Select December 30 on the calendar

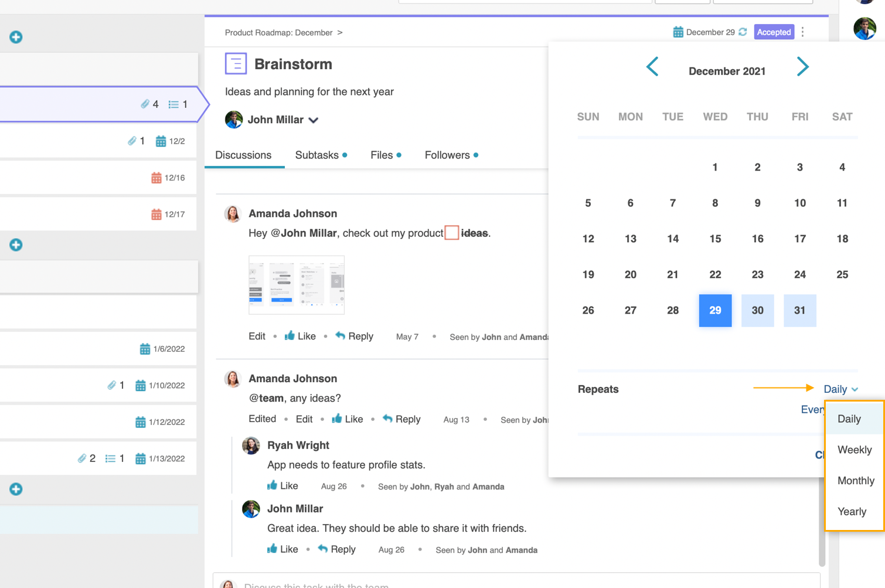757,310
